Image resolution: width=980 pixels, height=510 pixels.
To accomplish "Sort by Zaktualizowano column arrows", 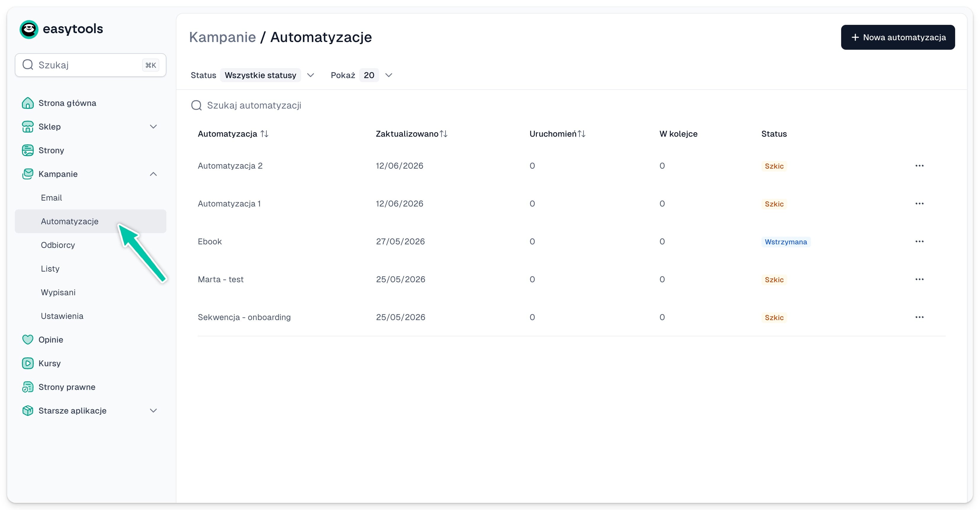I will coord(444,134).
